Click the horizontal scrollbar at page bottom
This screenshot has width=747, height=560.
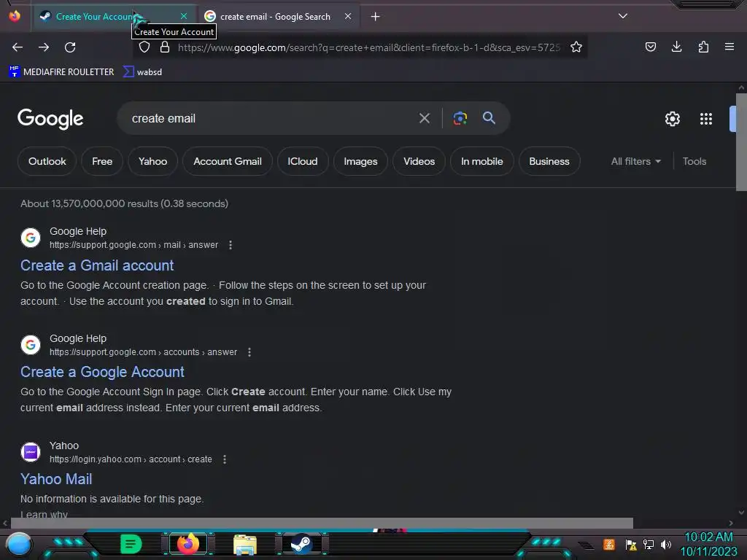click(x=322, y=523)
